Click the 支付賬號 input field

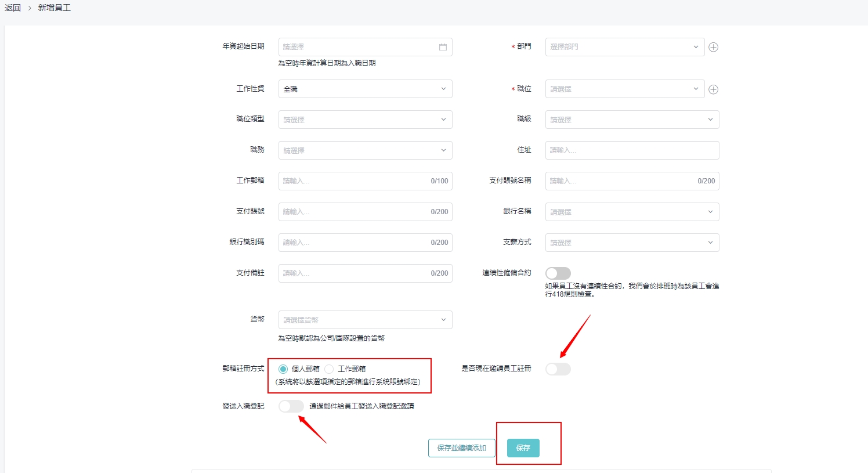click(x=354, y=212)
